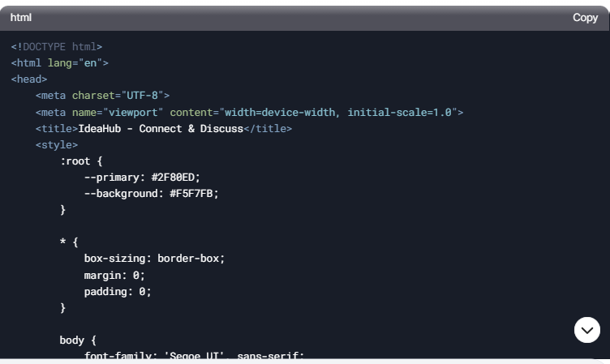Click the :root selector line
The image size is (610, 364).
[81, 161]
